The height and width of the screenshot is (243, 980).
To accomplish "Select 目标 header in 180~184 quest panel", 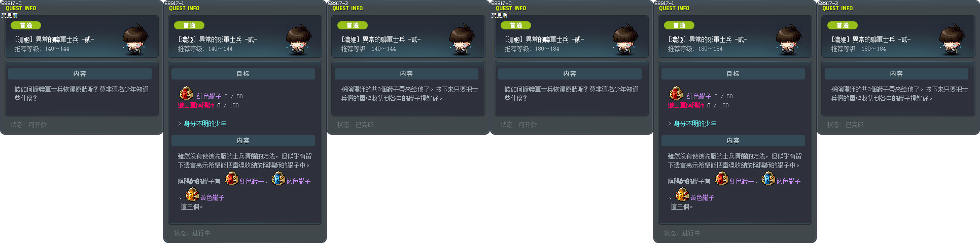I will 733,74.
